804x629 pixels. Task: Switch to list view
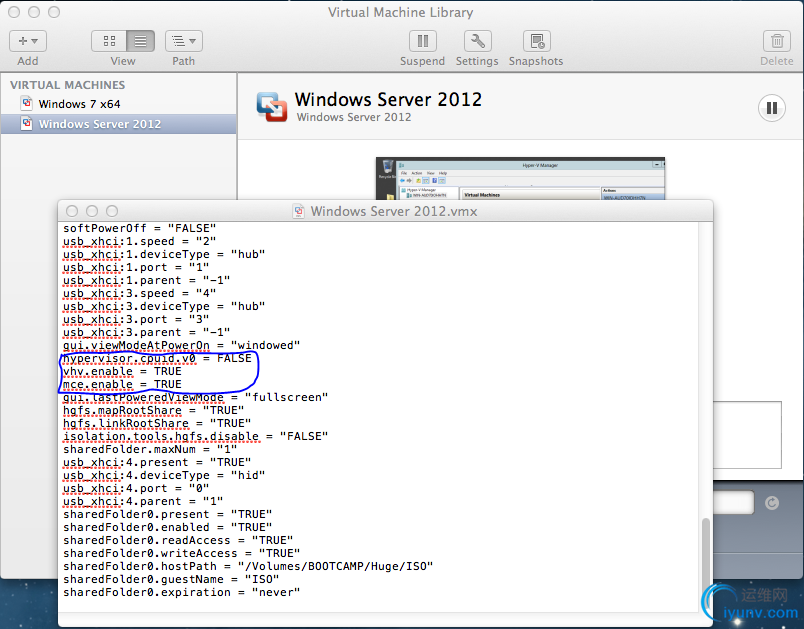click(x=140, y=41)
